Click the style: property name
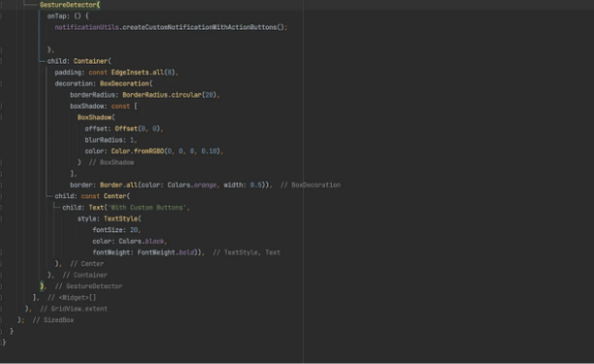This screenshot has width=594, height=364. coord(88,218)
